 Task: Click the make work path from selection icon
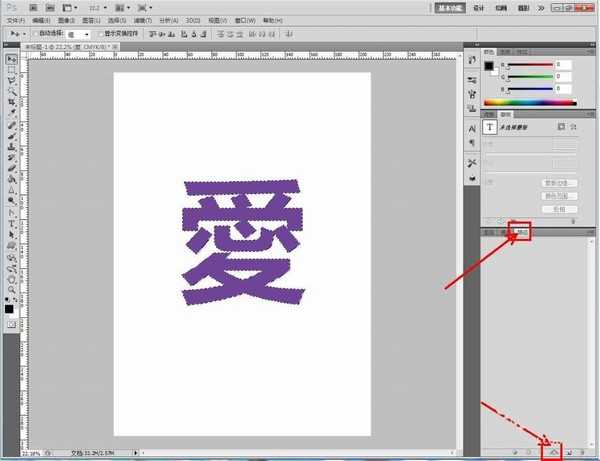coord(553,452)
